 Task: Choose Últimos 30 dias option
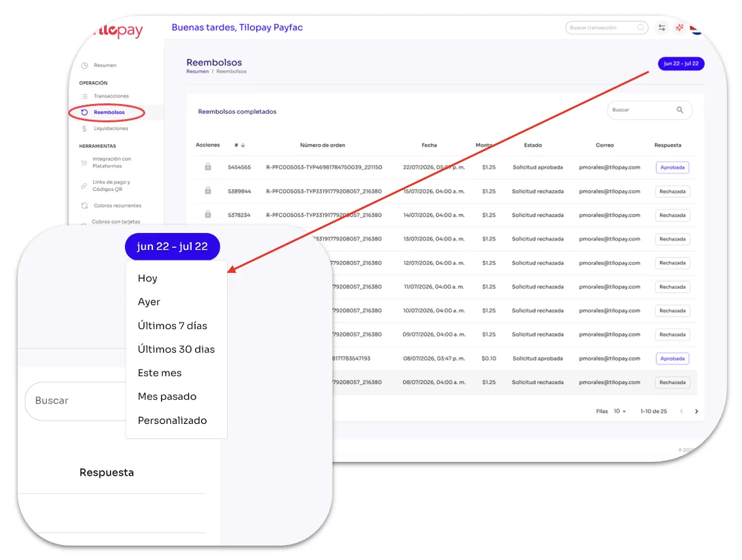click(x=176, y=349)
